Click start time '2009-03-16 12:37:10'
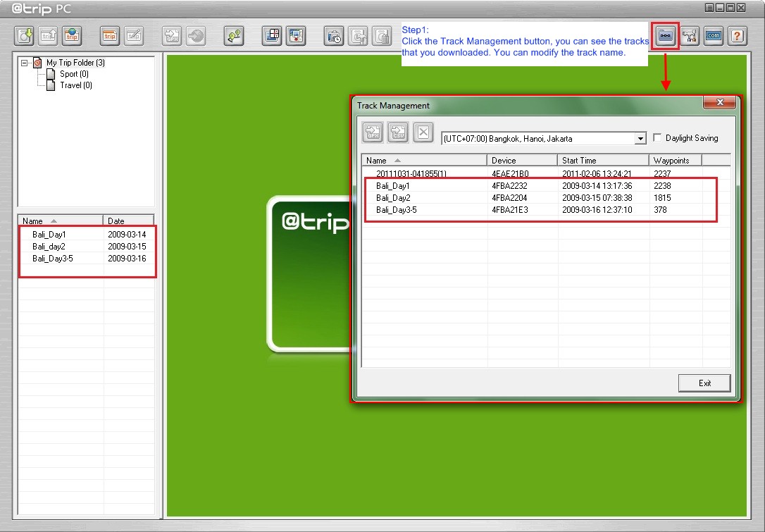 [x=597, y=210]
